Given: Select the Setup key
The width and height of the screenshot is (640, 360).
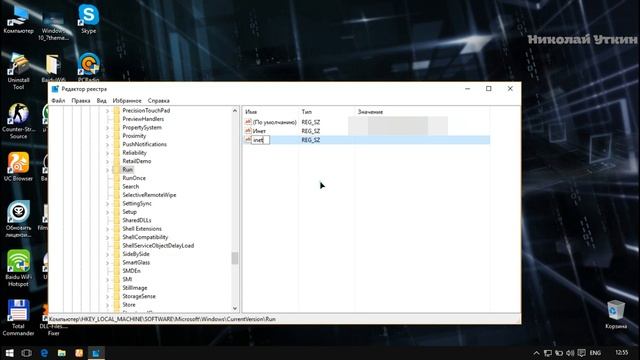Looking at the screenshot, I should click(x=129, y=212).
